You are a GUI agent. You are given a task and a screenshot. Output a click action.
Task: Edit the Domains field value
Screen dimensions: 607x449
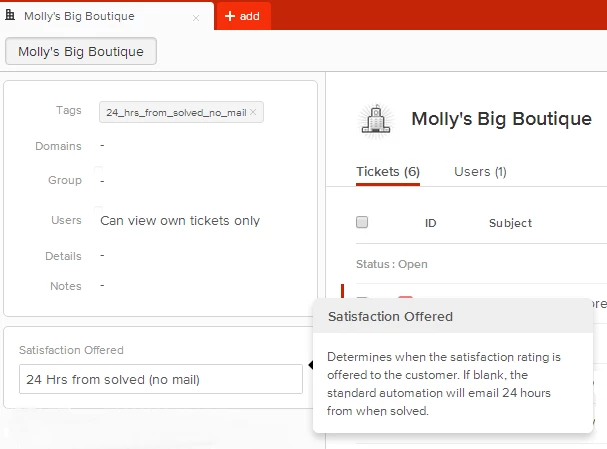pyautogui.click(x=102, y=146)
